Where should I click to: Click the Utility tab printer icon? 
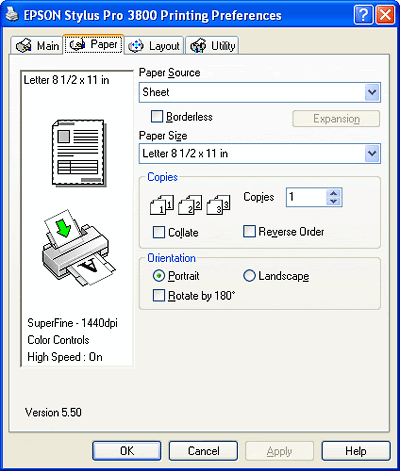tap(198, 46)
